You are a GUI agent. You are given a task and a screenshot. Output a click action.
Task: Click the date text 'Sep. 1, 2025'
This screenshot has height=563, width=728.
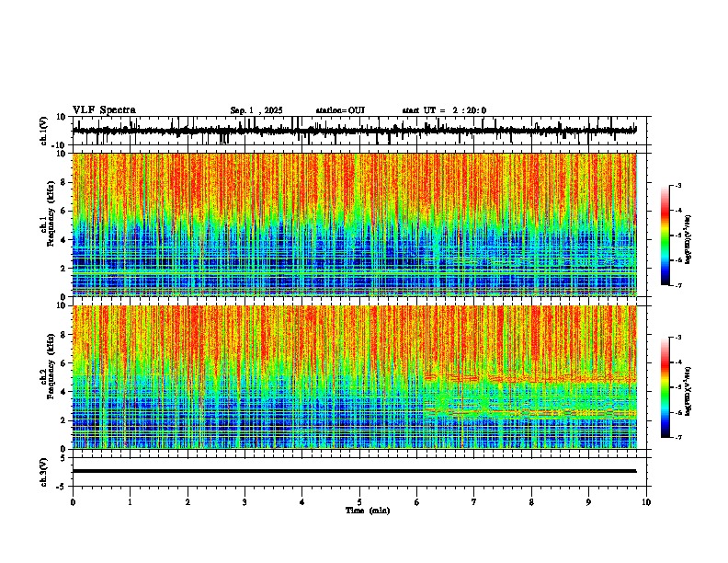click(x=256, y=110)
